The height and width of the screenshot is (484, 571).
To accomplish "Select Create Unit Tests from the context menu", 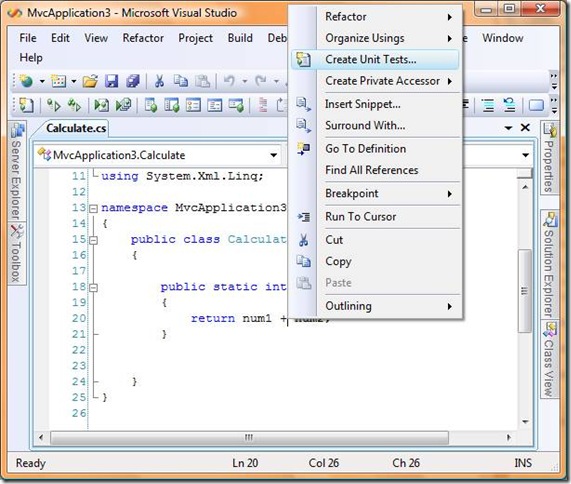I will [x=375, y=59].
